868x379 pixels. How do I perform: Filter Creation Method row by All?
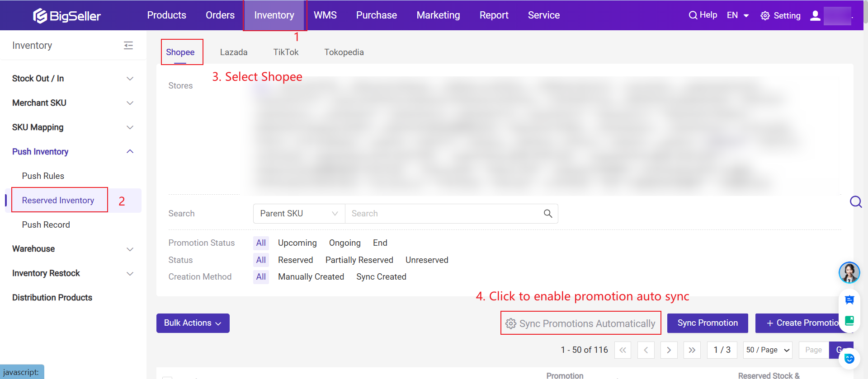tap(261, 277)
